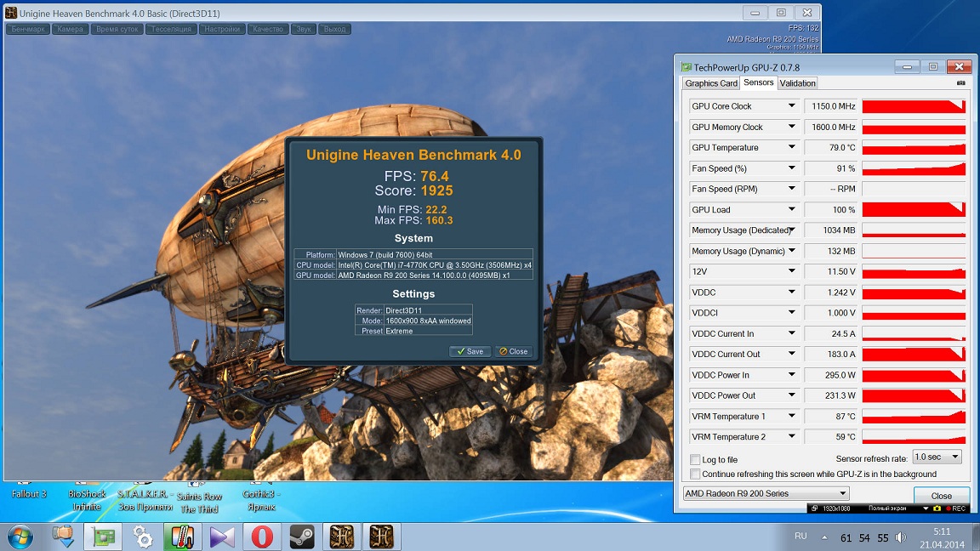This screenshot has width=980, height=551.
Task: Open the thermometer monitoring taskbar app
Action: point(182,537)
